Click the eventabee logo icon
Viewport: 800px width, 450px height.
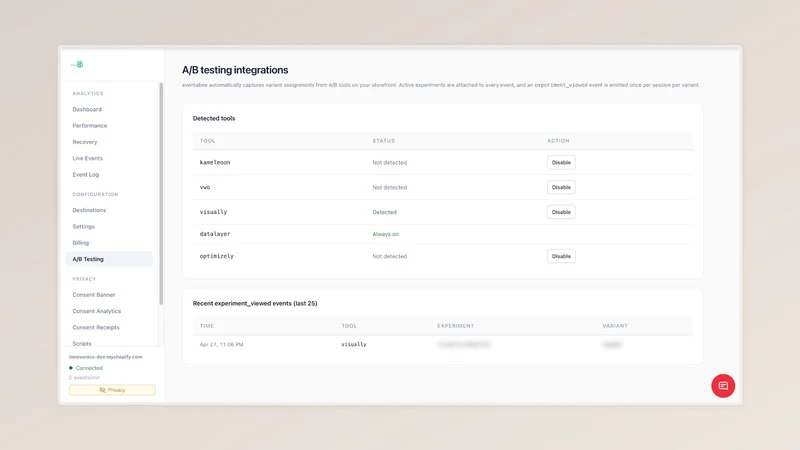click(77, 64)
